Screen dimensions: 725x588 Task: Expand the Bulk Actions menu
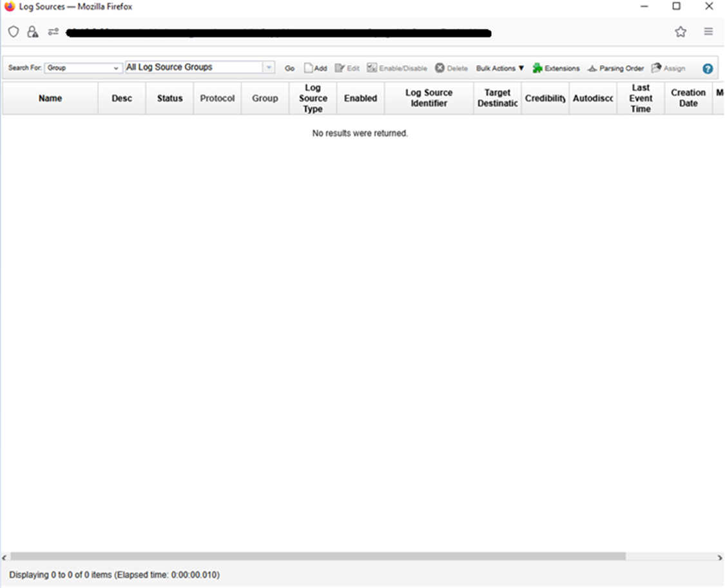500,68
